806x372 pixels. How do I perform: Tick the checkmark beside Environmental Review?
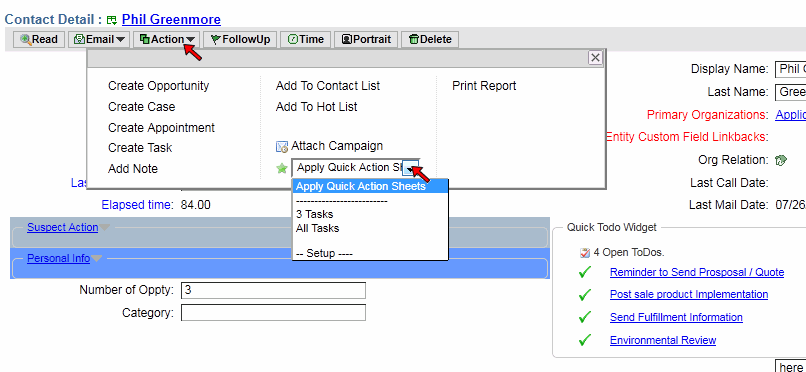click(x=584, y=340)
